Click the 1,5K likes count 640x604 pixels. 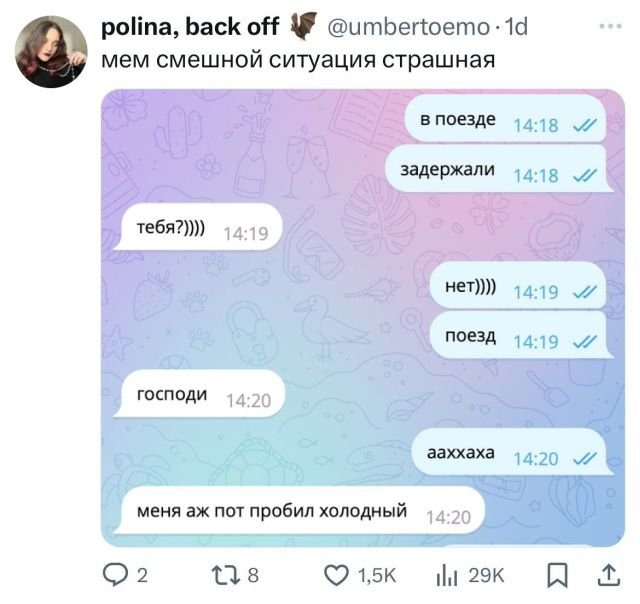tap(378, 574)
